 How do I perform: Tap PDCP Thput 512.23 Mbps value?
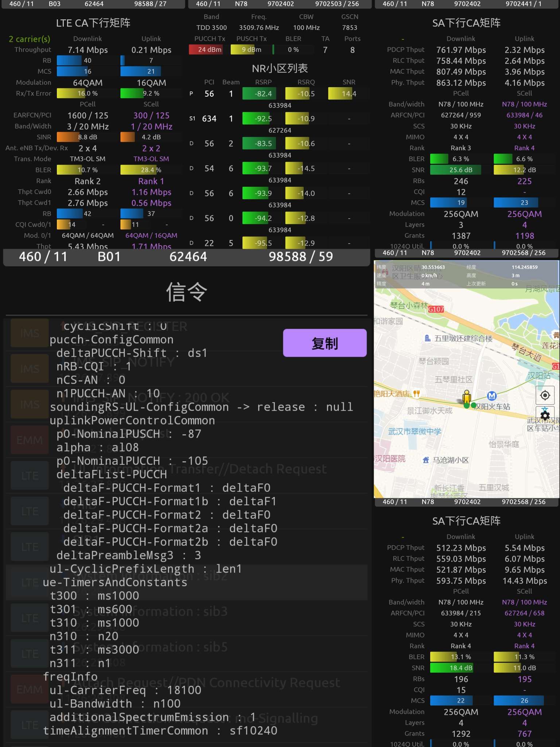click(x=461, y=548)
